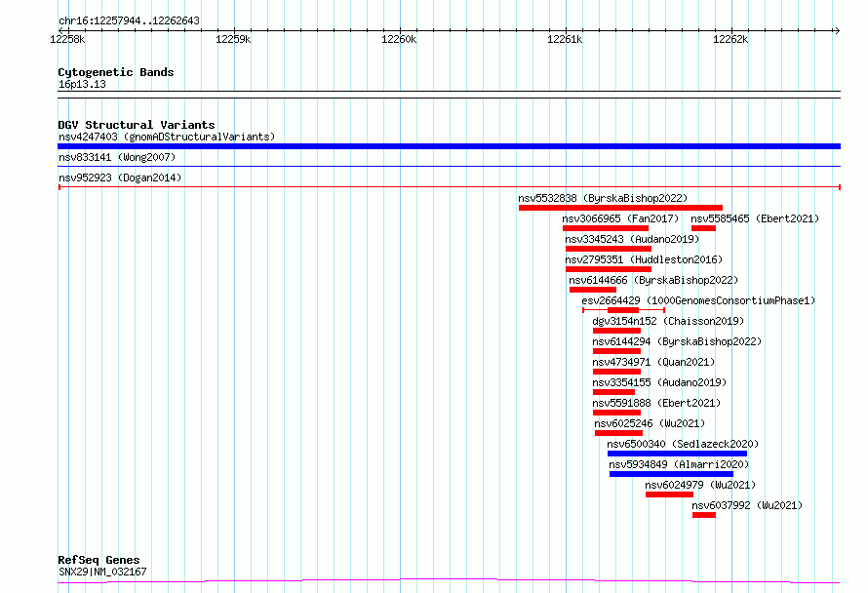Open nsv6025246 (Wu2021) variant
The height and width of the screenshot is (593, 868).
tap(650, 423)
